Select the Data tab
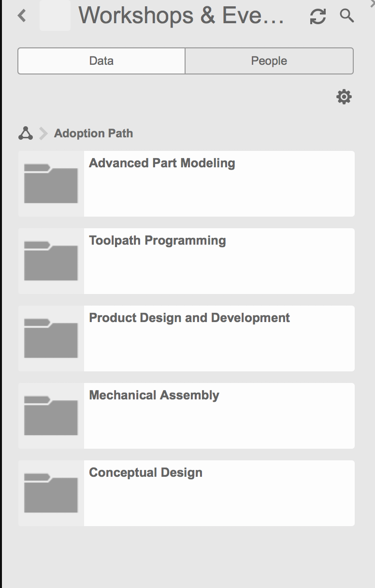The image size is (375, 588). [101, 60]
